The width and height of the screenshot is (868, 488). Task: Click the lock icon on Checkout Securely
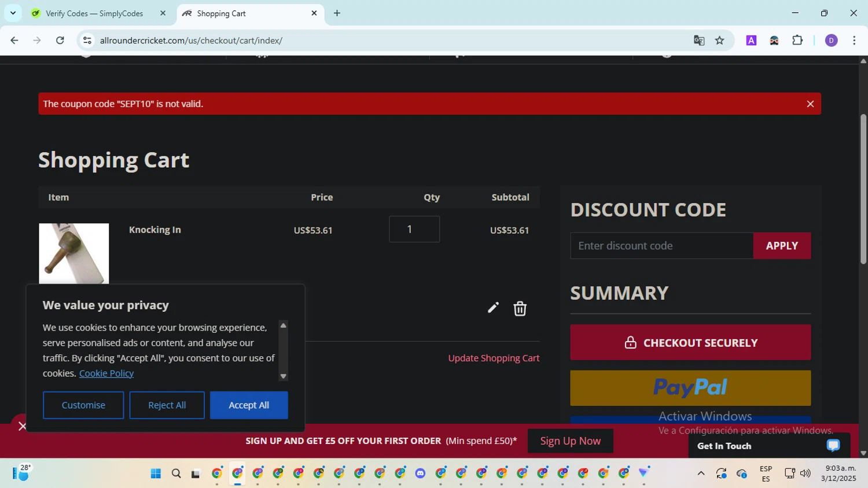[630, 343]
